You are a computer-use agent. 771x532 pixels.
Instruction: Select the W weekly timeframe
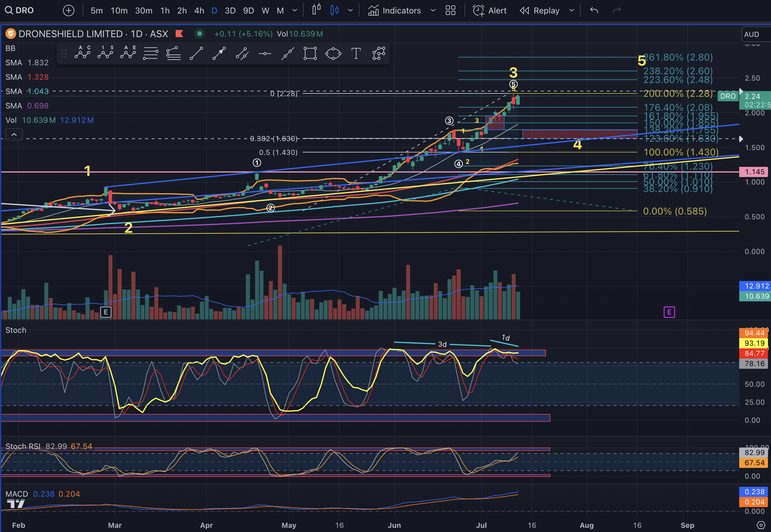click(266, 10)
